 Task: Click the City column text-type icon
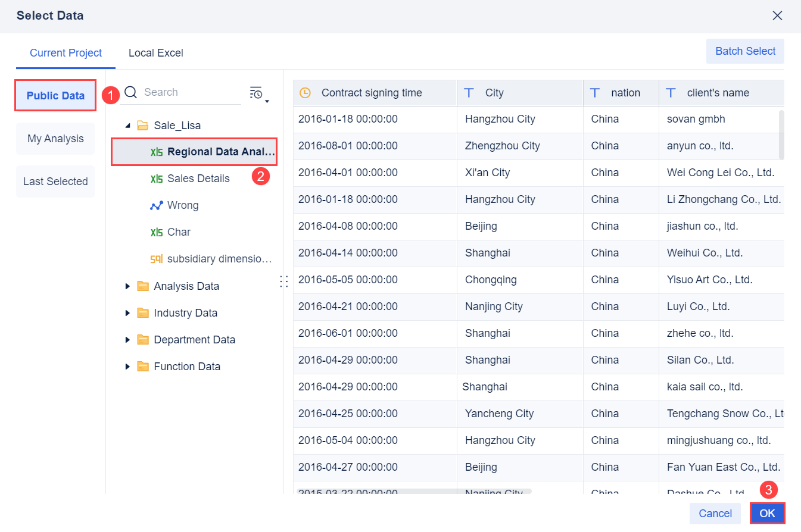click(469, 93)
